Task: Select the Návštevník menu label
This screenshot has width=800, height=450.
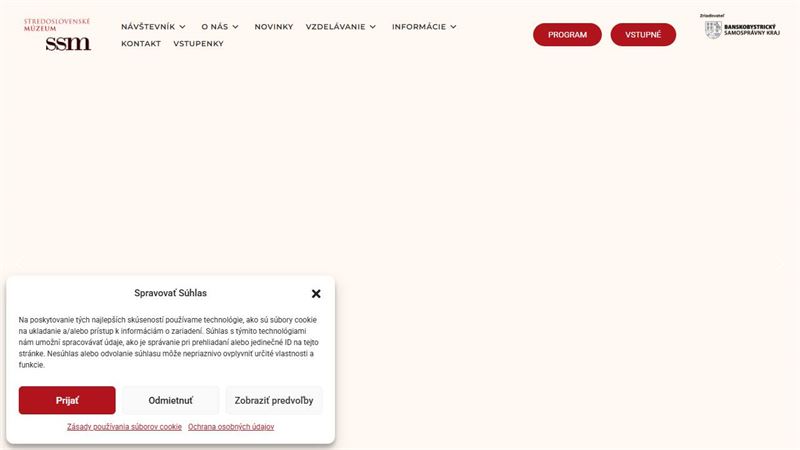Action: point(148,27)
